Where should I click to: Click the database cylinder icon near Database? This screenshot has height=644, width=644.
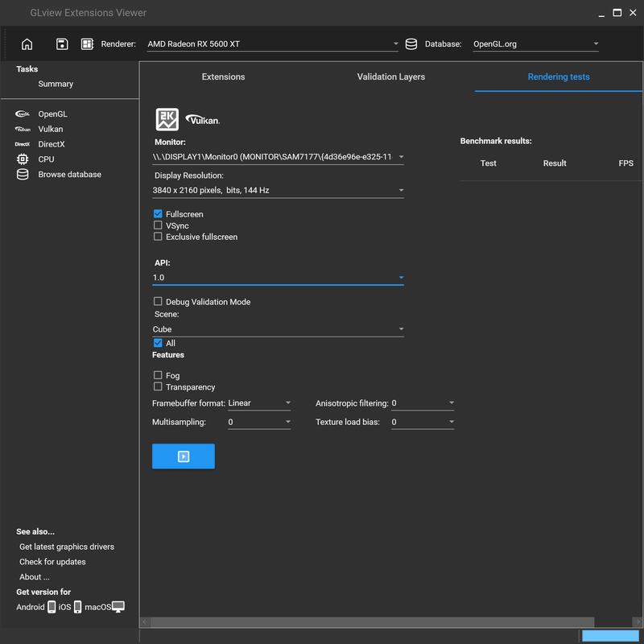pyautogui.click(x=411, y=44)
